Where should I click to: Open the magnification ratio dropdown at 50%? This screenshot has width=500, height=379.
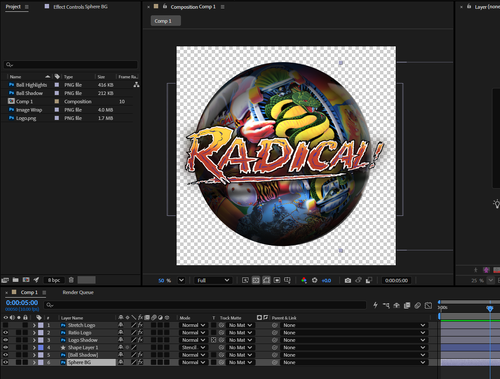click(x=181, y=280)
